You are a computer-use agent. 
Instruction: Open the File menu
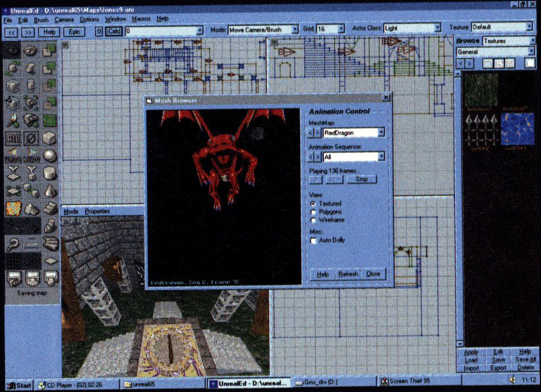pyautogui.click(x=7, y=20)
